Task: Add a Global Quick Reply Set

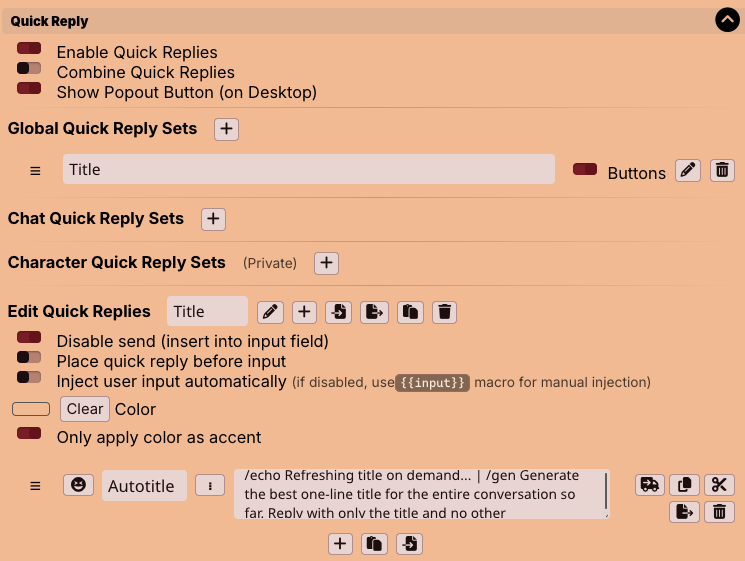Action: click(x=226, y=129)
